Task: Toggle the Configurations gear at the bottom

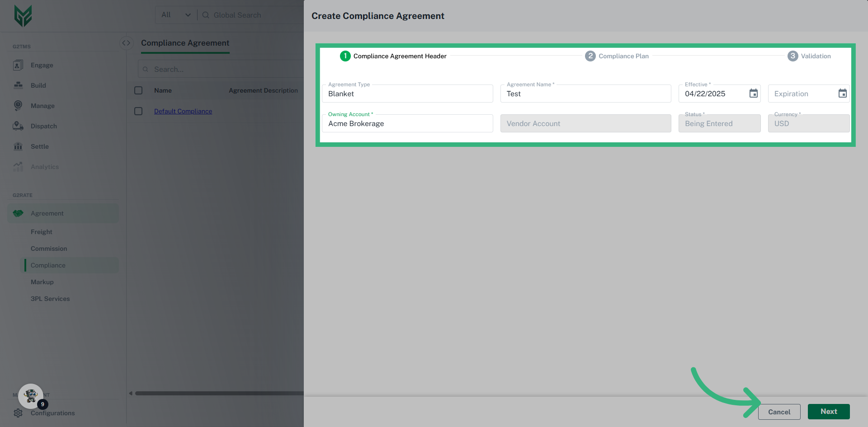Action: [18, 413]
